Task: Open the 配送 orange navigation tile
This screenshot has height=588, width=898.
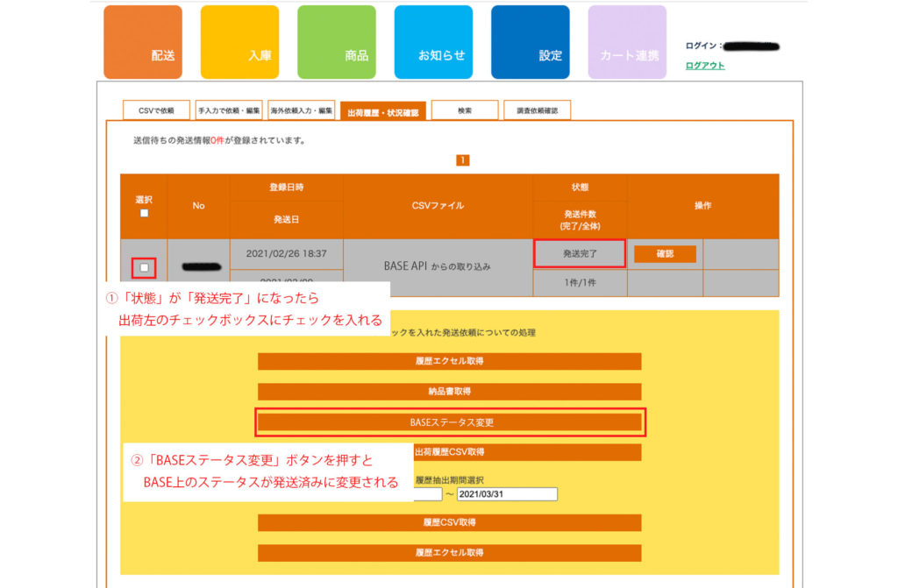Action: 143,42
